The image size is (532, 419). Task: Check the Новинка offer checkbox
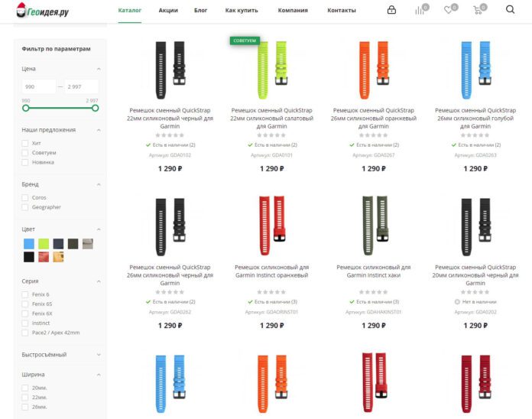pyautogui.click(x=24, y=162)
